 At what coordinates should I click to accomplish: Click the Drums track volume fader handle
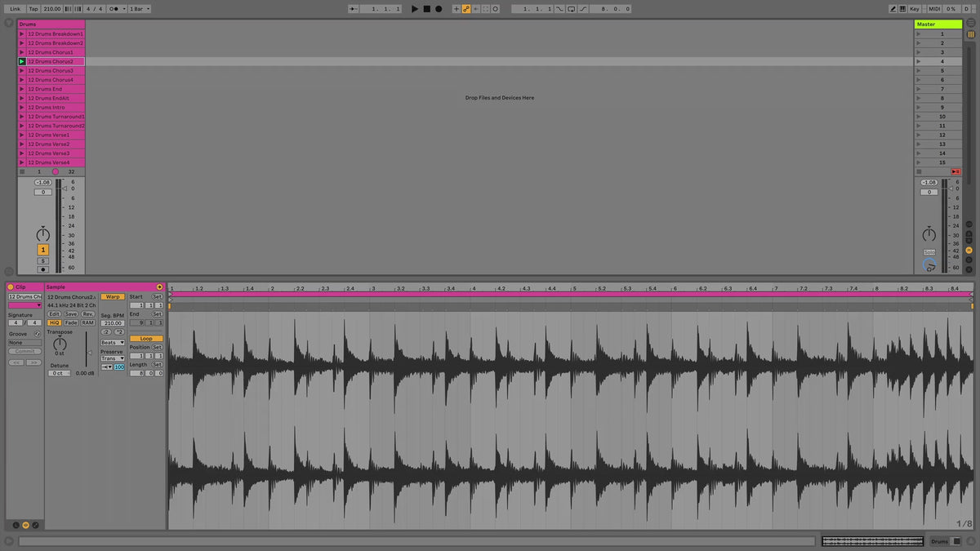65,189
